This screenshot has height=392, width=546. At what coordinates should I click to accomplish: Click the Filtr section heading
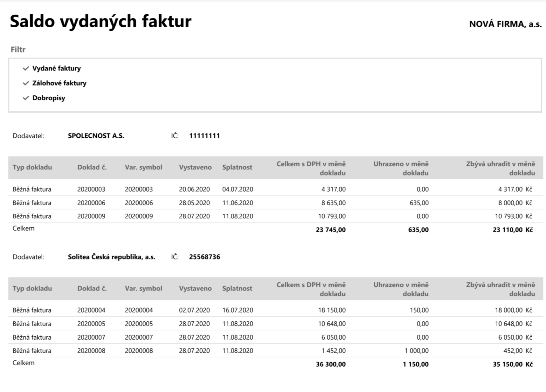click(18, 50)
